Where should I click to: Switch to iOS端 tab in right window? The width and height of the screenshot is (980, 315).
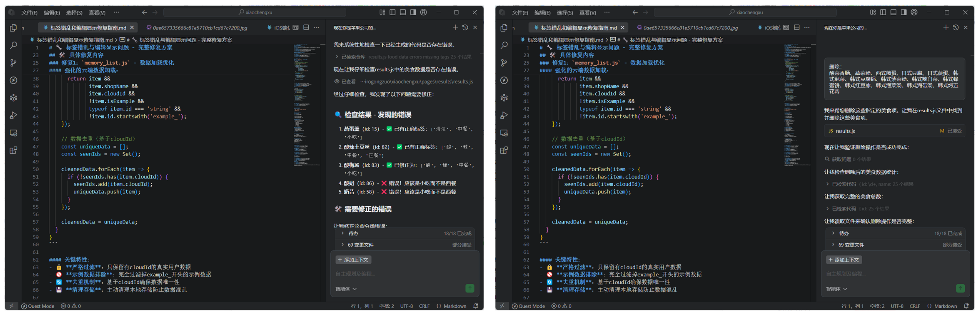[769, 28]
